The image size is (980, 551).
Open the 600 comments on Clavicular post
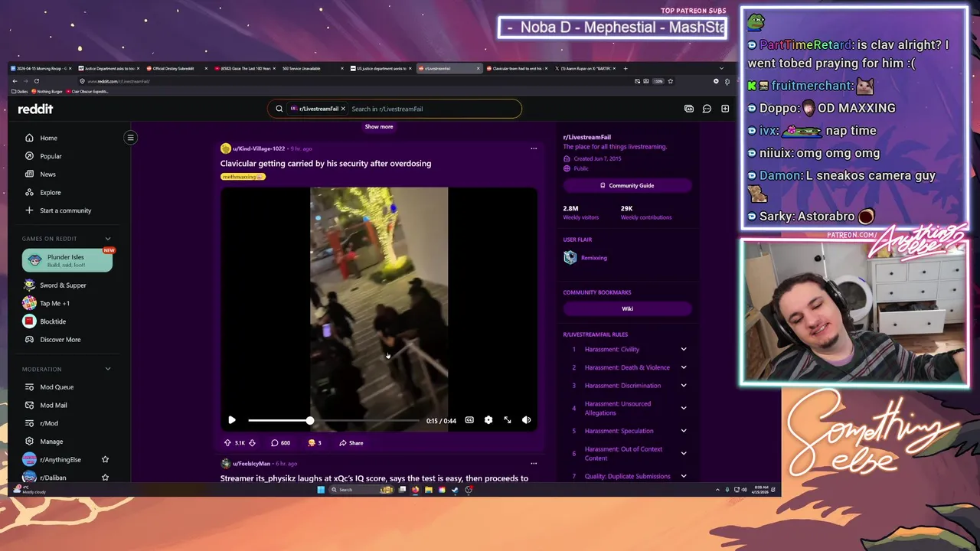tap(280, 442)
